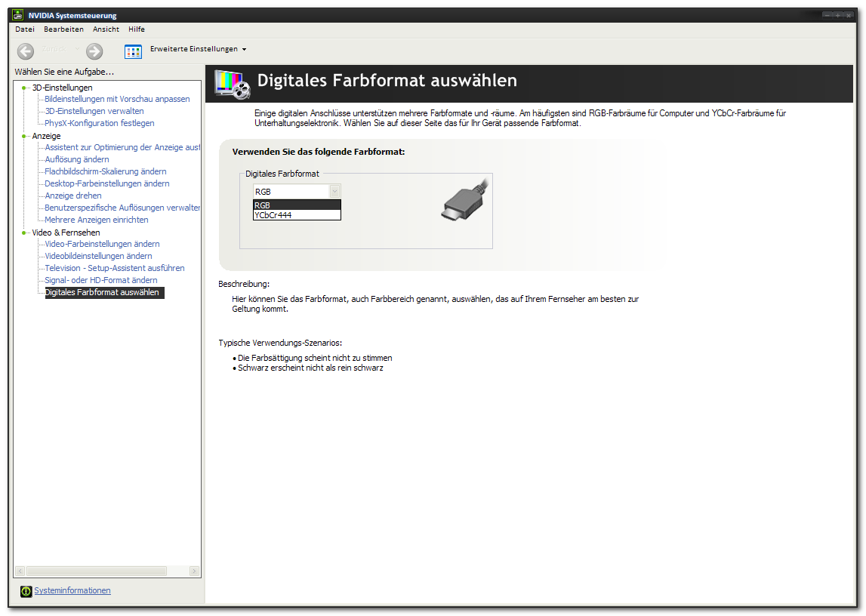Open the Bearbeiten menu
The width and height of the screenshot is (866, 616).
coord(64,29)
